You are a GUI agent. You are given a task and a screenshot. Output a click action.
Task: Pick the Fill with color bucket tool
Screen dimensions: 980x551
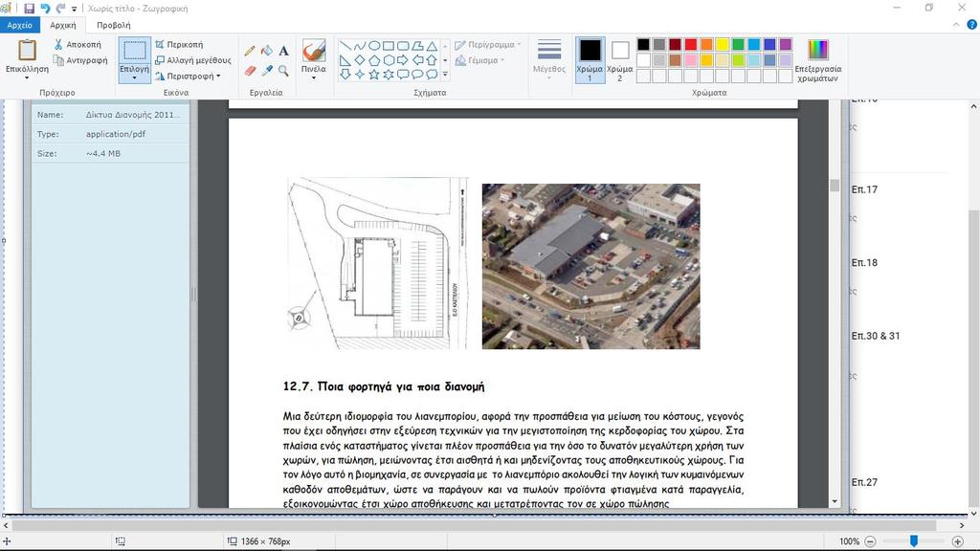267,51
